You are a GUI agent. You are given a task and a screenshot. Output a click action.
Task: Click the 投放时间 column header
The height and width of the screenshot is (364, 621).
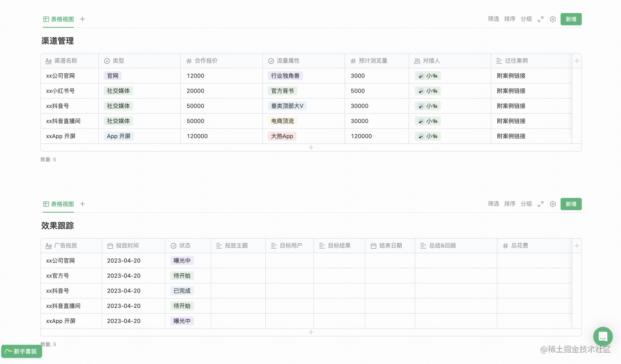[x=133, y=246]
